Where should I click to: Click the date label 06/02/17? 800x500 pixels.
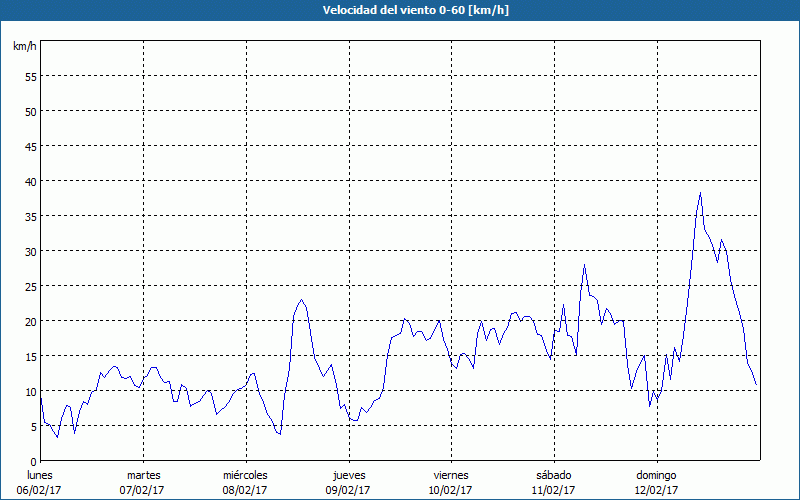click(40, 490)
